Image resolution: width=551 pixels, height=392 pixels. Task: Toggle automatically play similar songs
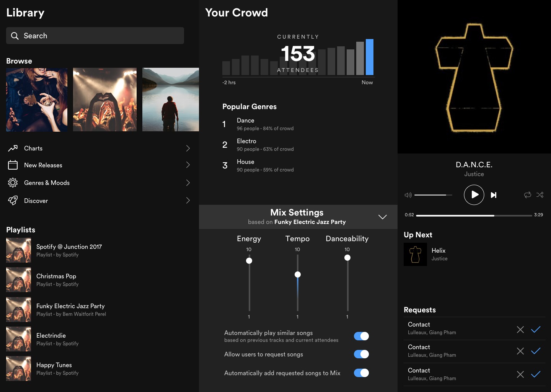coord(361,336)
